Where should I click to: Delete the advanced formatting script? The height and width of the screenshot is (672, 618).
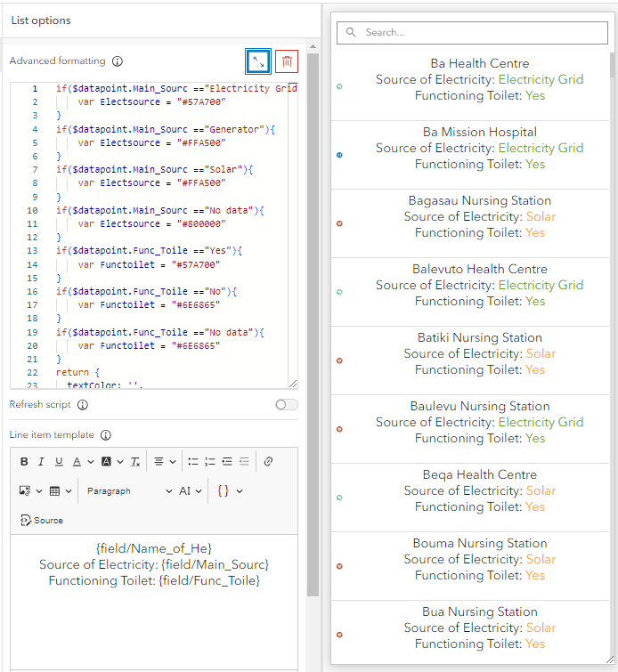coord(287,61)
